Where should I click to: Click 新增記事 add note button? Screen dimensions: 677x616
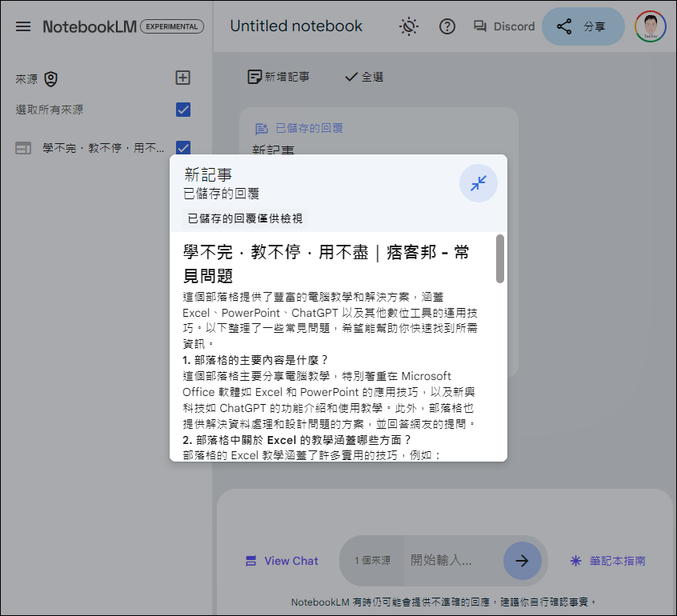(x=278, y=78)
